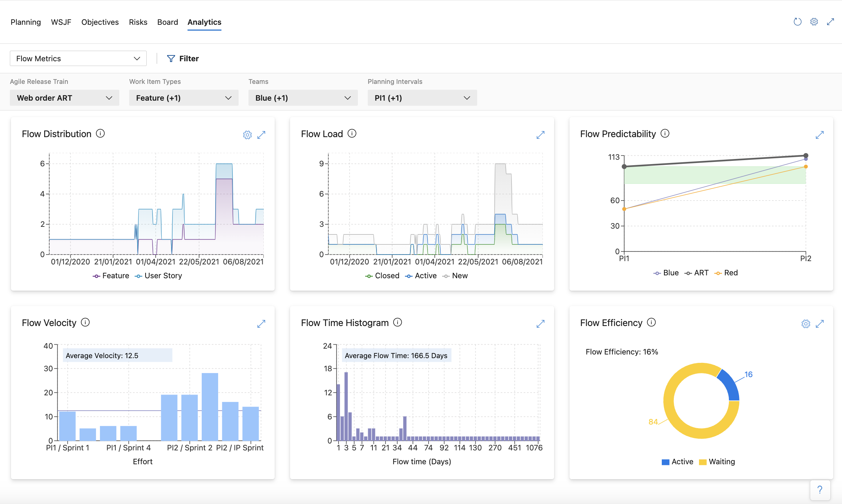Open Flow Distribution settings gear

click(247, 135)
